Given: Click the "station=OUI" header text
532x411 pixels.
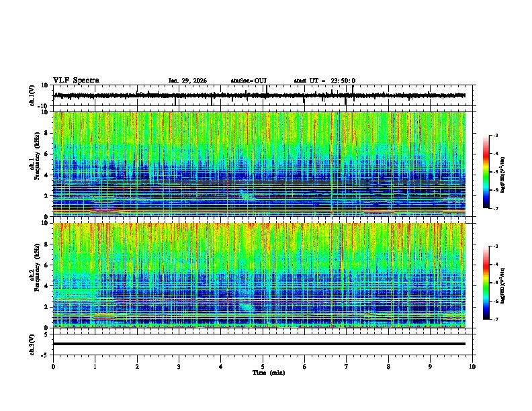Looking at the screenshot, I should click(249, 81).
